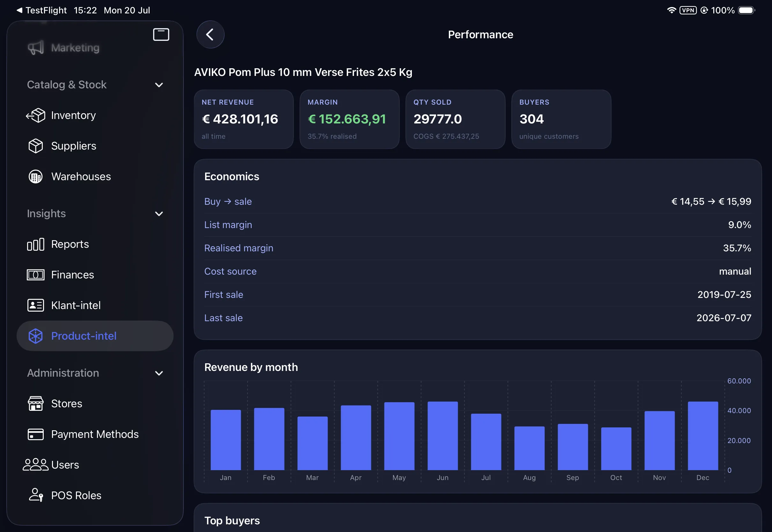This screenshot has height=532, width=772.
Task: Open Stores administration page
Action: coord(95,404)
